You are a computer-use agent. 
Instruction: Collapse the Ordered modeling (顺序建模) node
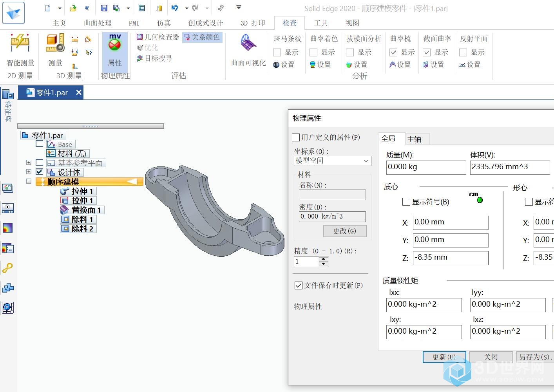click(x=29, y=181)
